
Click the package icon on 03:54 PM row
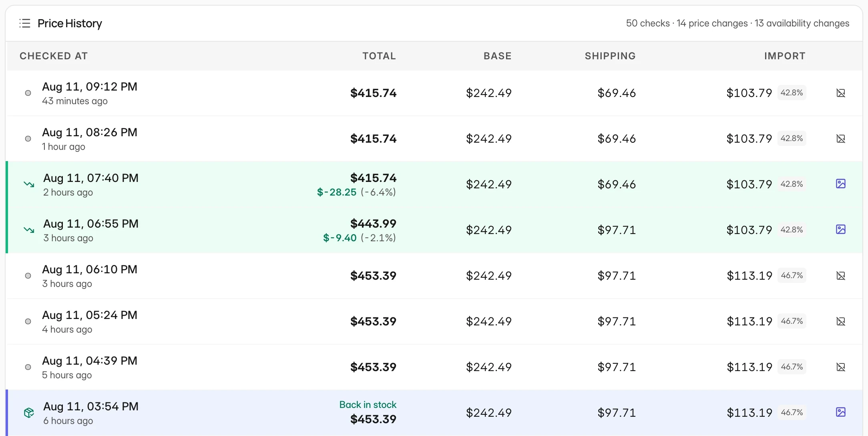click(x=29, y=413)
